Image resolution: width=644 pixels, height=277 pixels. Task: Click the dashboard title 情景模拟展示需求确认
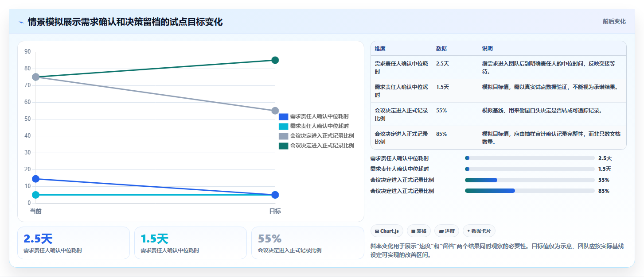pyautogui.click(x=125, y=22)
